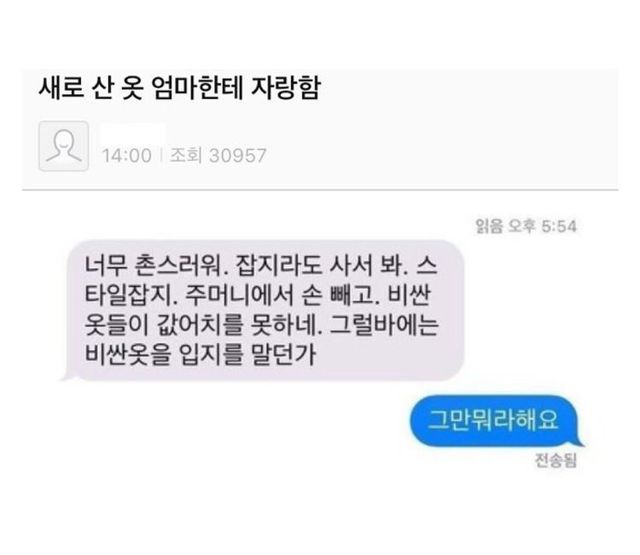Open the post title 새로 산 옷 엄마한테 자랑함
This screenshot has width=640, height=555.
click(180, 88)
